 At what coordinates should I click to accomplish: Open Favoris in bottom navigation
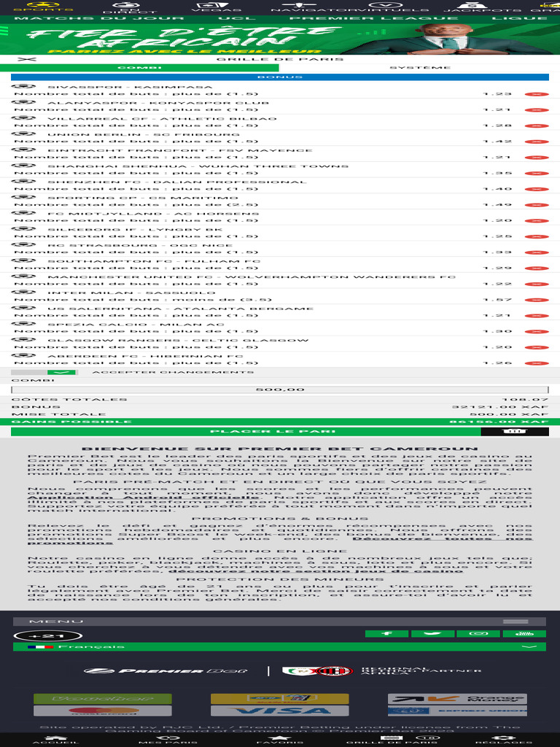(x=280, y=740)
